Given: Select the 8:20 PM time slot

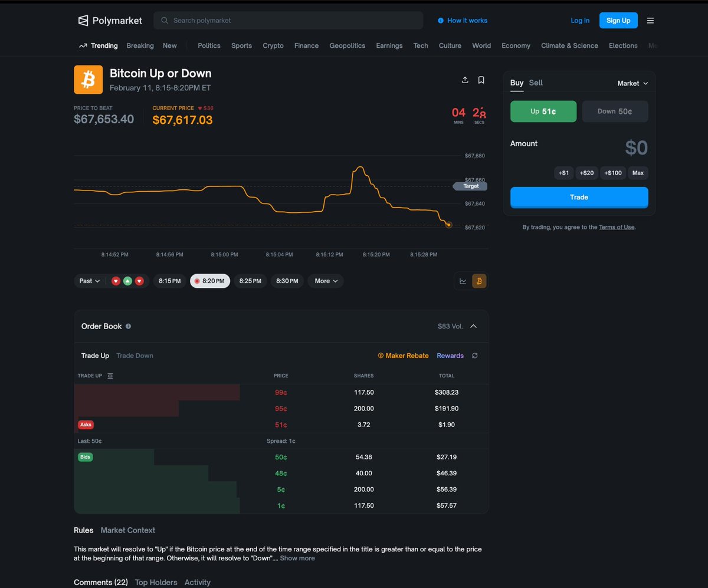Looking at the screenshot, I should (210, 281).
